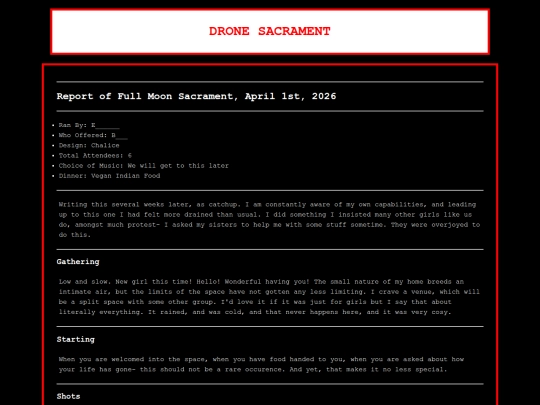
Task: Click the 'Choice of Music' line
Action: 144,166
